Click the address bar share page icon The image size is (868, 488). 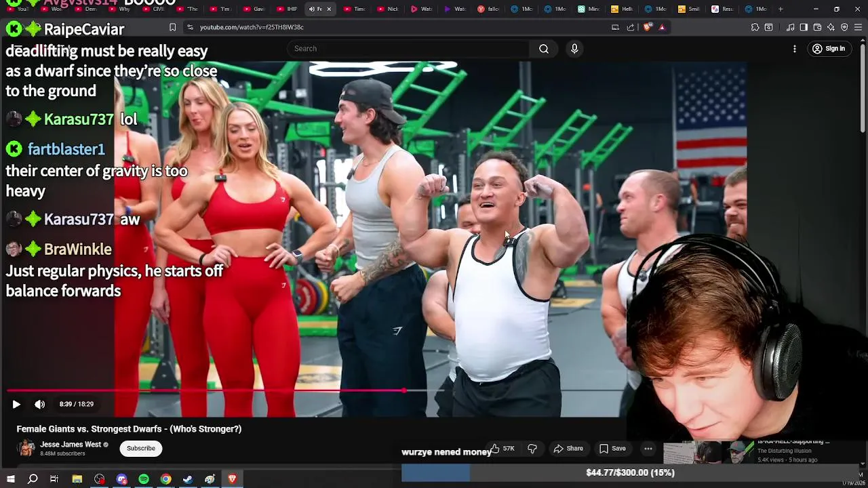click(631, 27)
